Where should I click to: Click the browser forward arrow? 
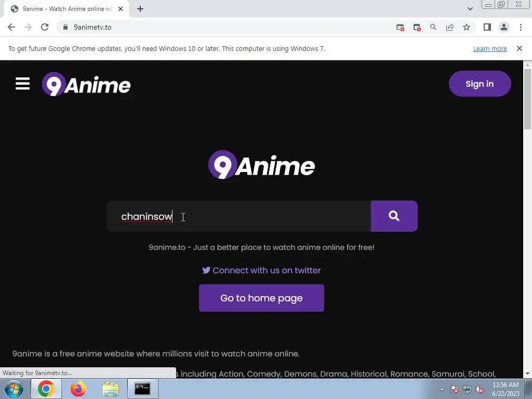coord(28,27)
